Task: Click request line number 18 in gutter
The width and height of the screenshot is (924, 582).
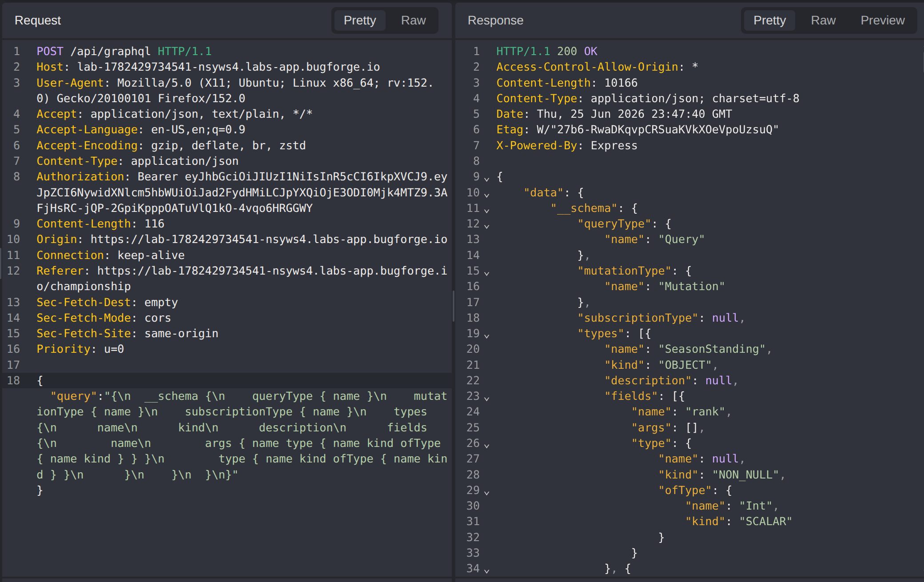Action: click(x=13, y=380)
